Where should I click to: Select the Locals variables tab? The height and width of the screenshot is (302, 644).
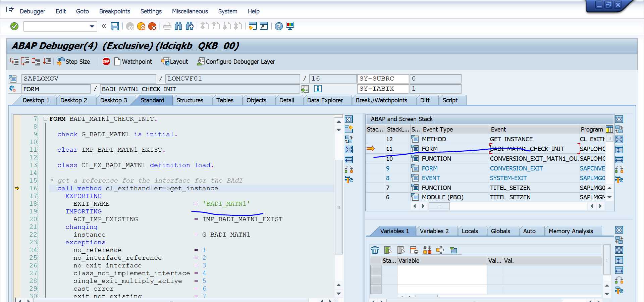pos(470,231)
